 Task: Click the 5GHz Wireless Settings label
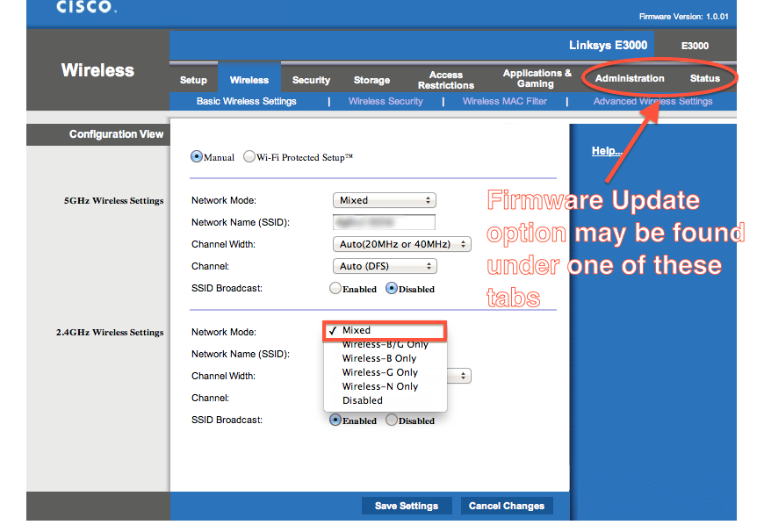click(x=113, y=201)
